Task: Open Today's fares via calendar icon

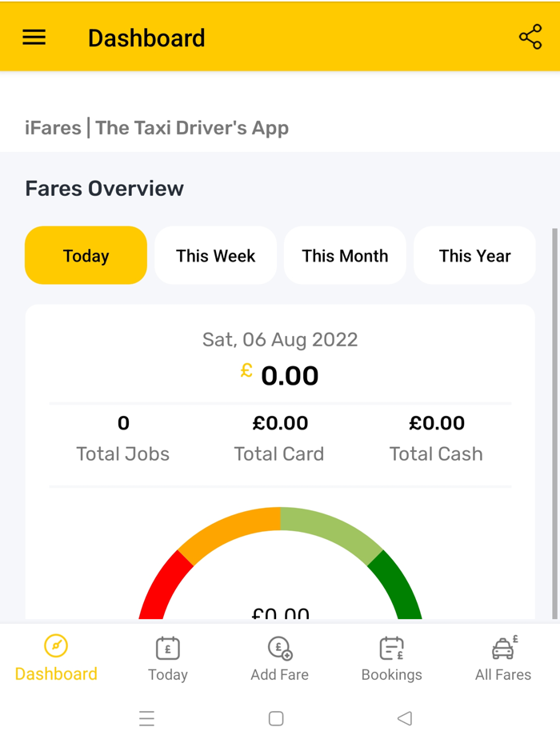Action: [167, 649]
